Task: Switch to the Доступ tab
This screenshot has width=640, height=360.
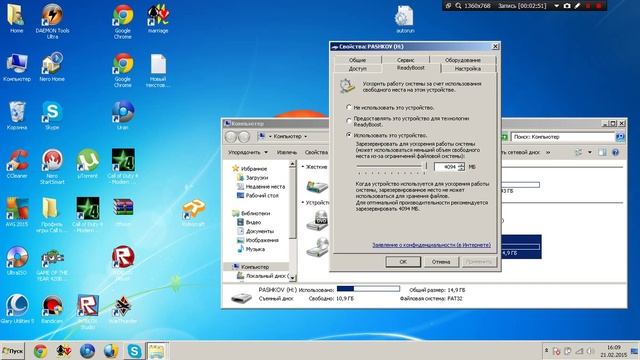Action: (x=358, y=69)
